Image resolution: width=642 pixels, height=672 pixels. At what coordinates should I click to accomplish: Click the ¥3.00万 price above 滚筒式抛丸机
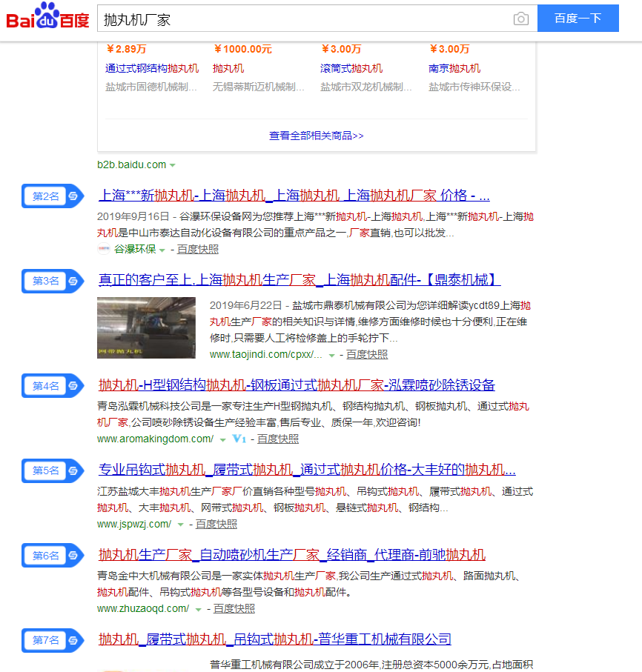341,49
